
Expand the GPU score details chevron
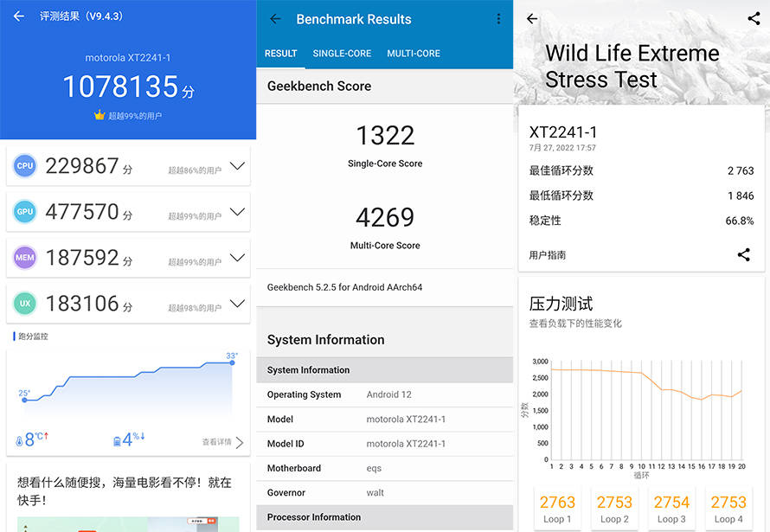pyautogui.click(x=237, y=212)
